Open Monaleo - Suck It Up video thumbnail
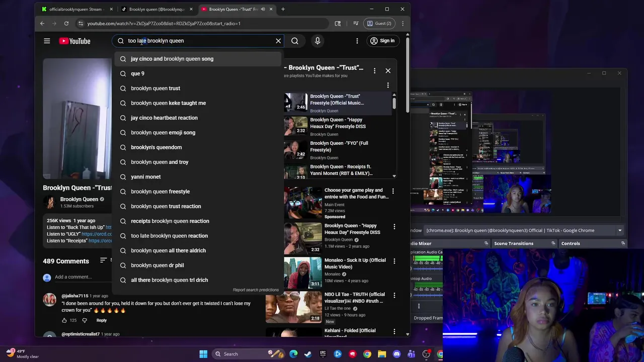 pyautogui.click(x=302, y=273)
